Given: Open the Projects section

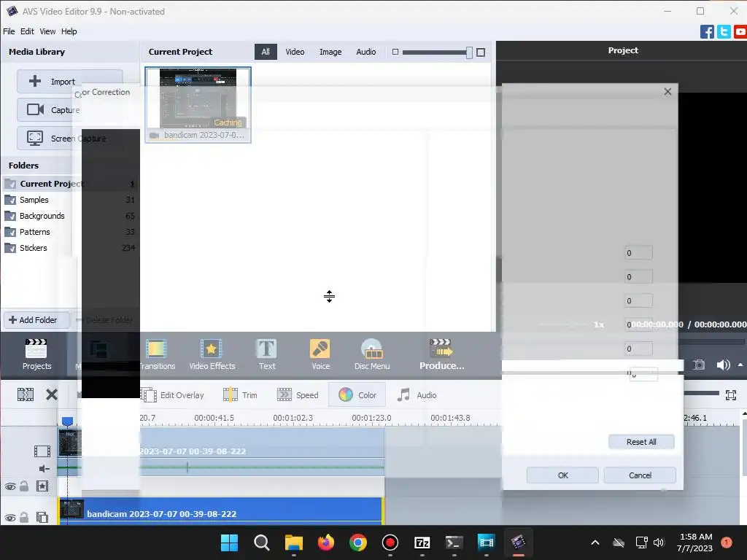Looking at the screenshot, I should (36, 355).
